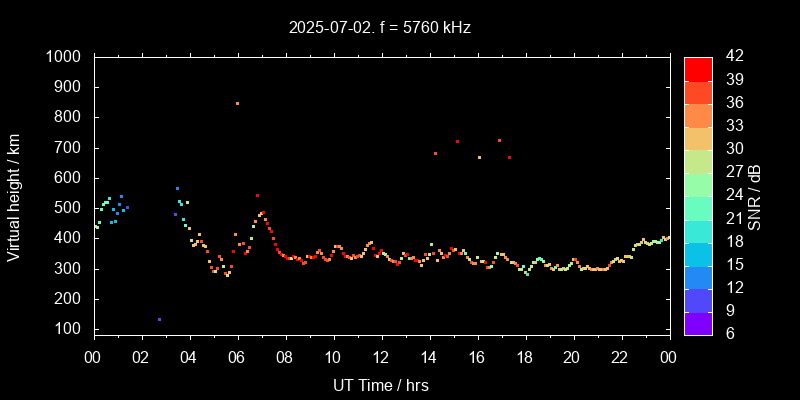
Task: Click the 18 tick label on time axis
Action: click(x=525, y=356)
